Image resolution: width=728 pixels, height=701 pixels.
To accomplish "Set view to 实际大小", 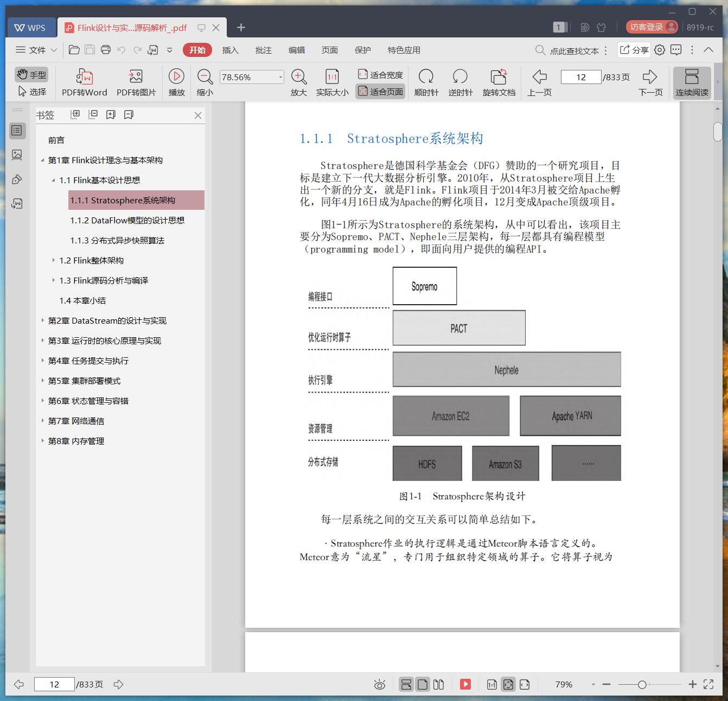I will click(332, 82).
